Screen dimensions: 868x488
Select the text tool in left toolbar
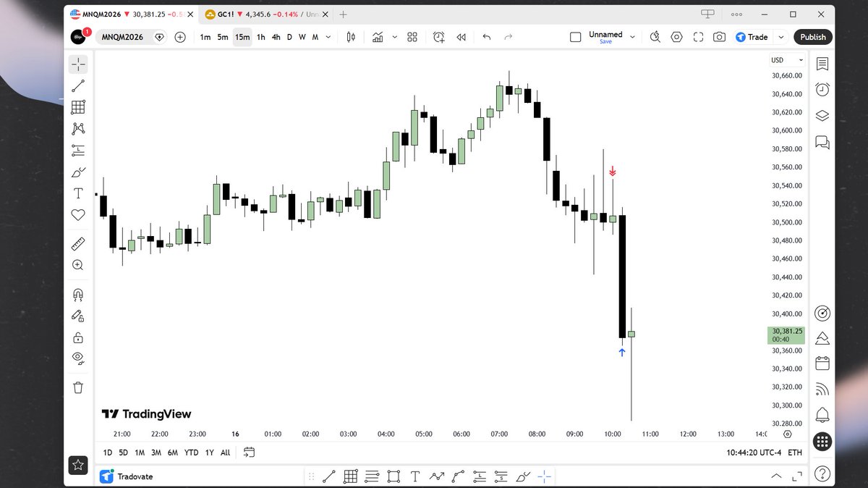(x=78, y=193)
